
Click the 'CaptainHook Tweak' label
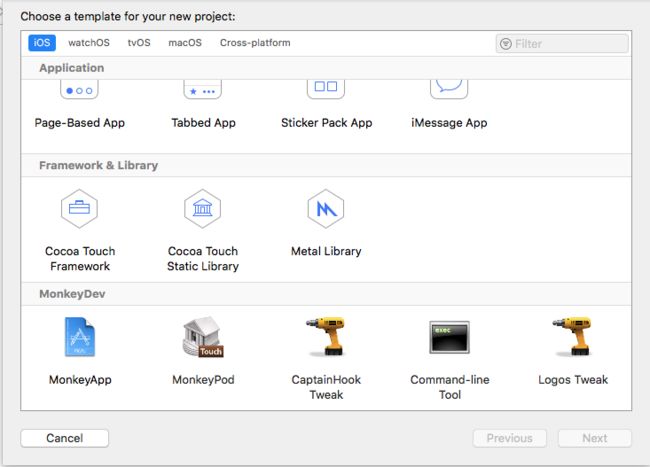click(326, 387)
